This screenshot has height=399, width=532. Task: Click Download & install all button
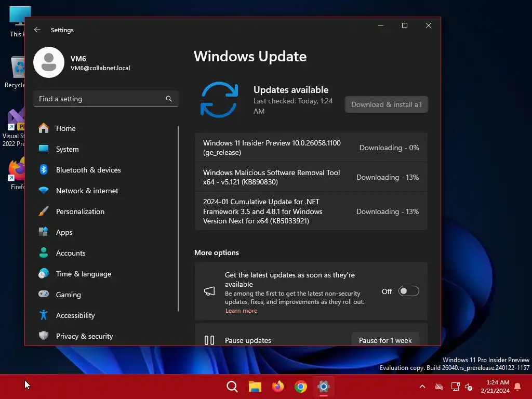click(387, 104)
